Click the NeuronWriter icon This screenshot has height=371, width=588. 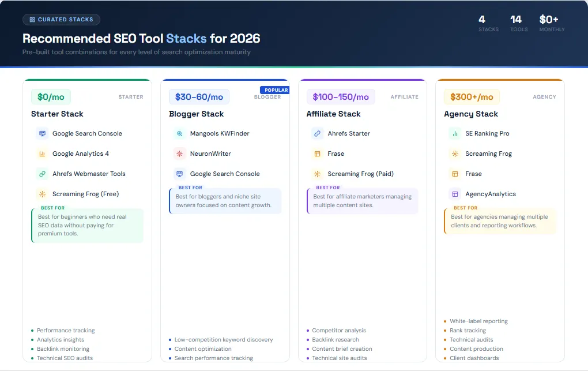[180, 153]
